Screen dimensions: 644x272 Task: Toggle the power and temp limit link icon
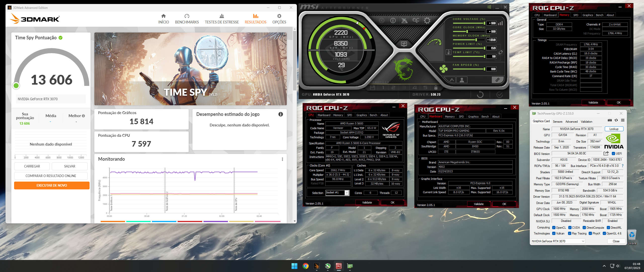pyautogui.click(x=501, y=52)
